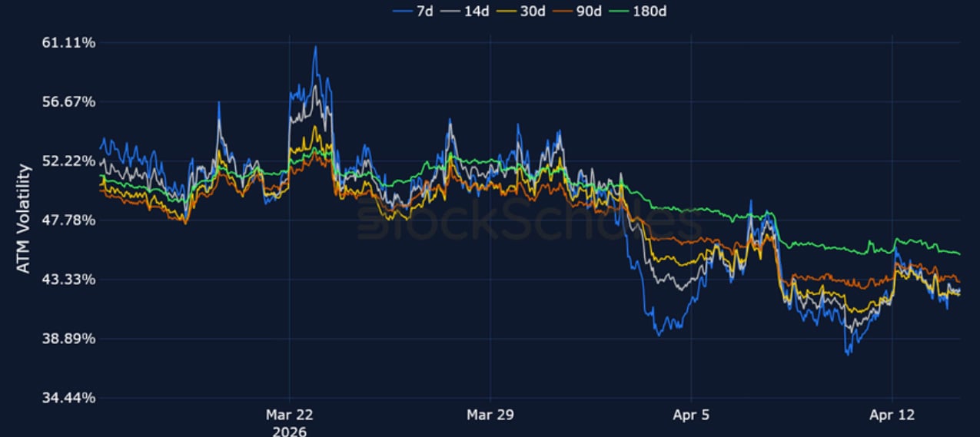The image size is (980, 437).
Task: Click the Mar 22 date tick label
Action: point(289,415)
